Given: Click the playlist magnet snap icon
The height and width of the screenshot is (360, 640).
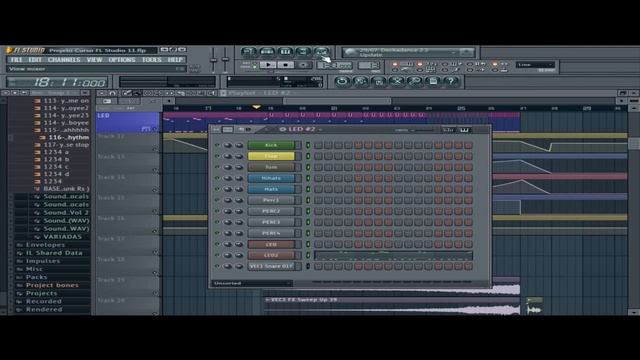Looking at the screenshot, I should [112, 93].
